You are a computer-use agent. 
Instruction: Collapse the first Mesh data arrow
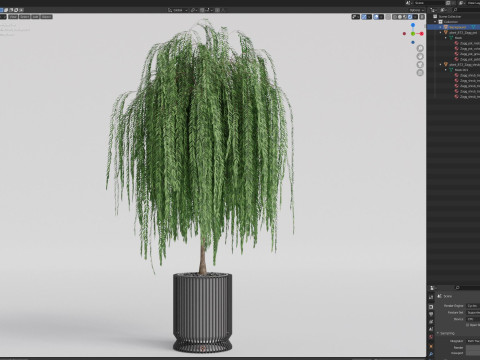[x=446, y=38]
